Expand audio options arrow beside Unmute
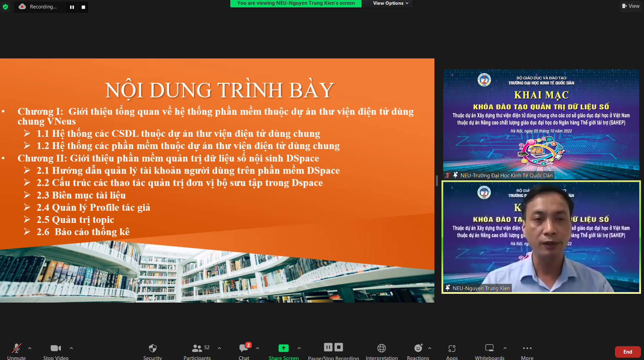Screen dimensions: 644x360 point(30,348)
